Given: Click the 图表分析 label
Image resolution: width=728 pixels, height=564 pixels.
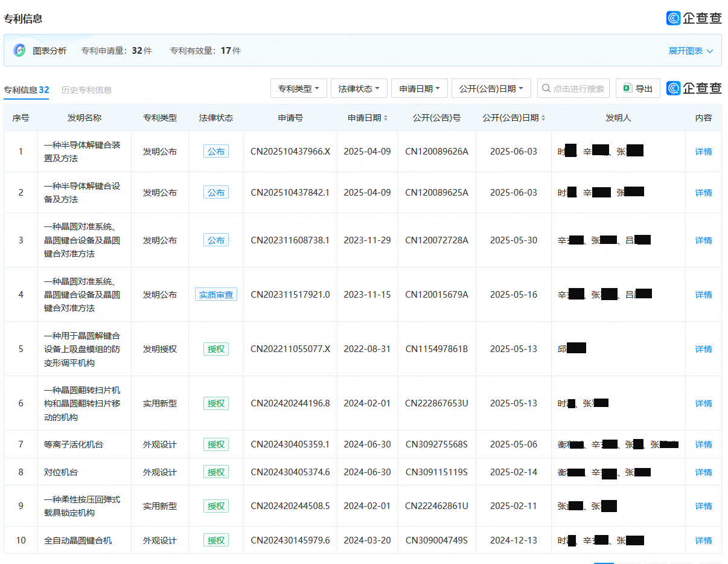Looking at the screenshot, I should tap(49, 51).
